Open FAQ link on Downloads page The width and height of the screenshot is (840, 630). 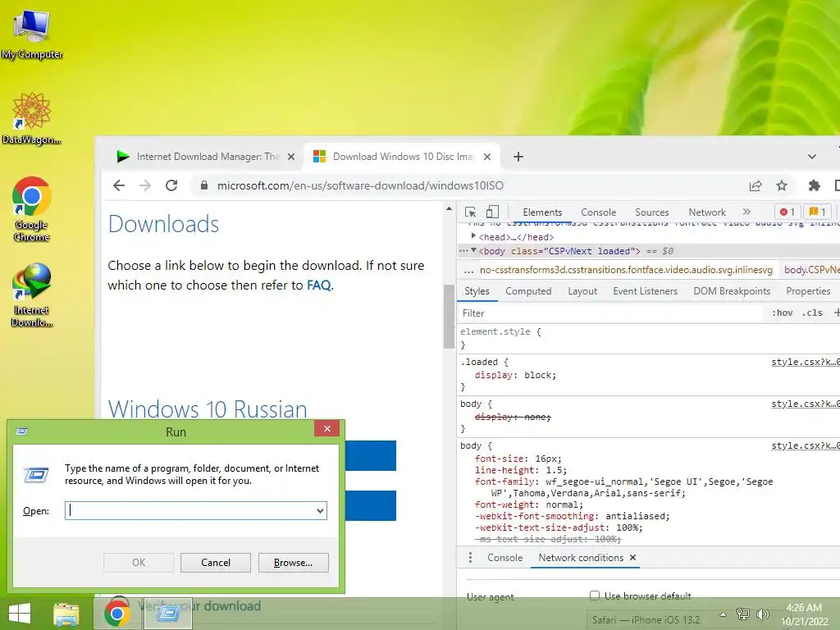pyautogui.click(x=319, y=285)
